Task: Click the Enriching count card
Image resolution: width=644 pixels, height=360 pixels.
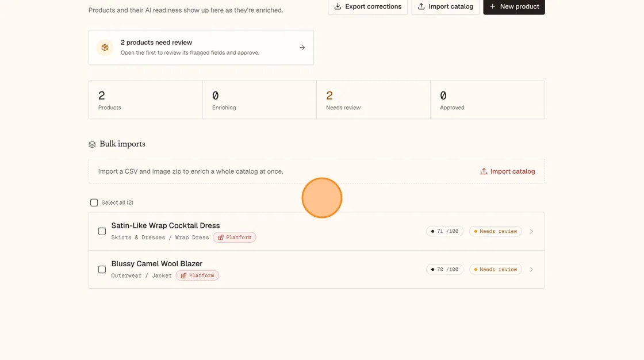Action: click(x=259, y=100)
